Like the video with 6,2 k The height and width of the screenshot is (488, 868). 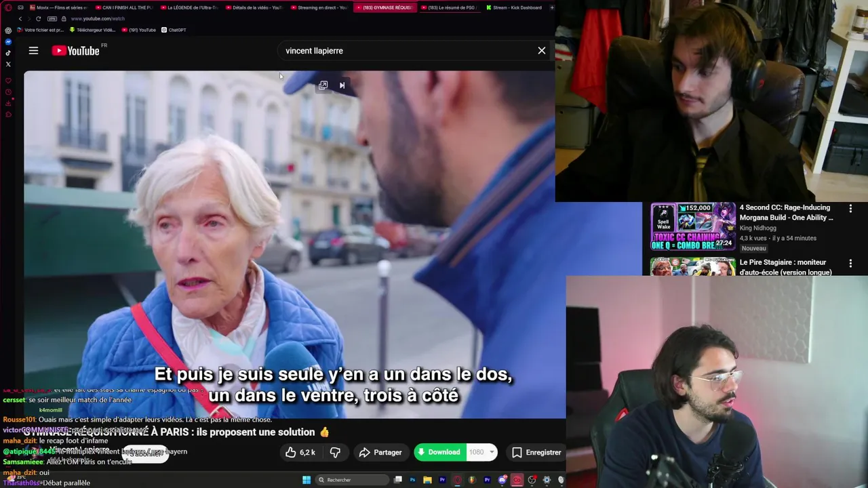(x=300, y=452)
